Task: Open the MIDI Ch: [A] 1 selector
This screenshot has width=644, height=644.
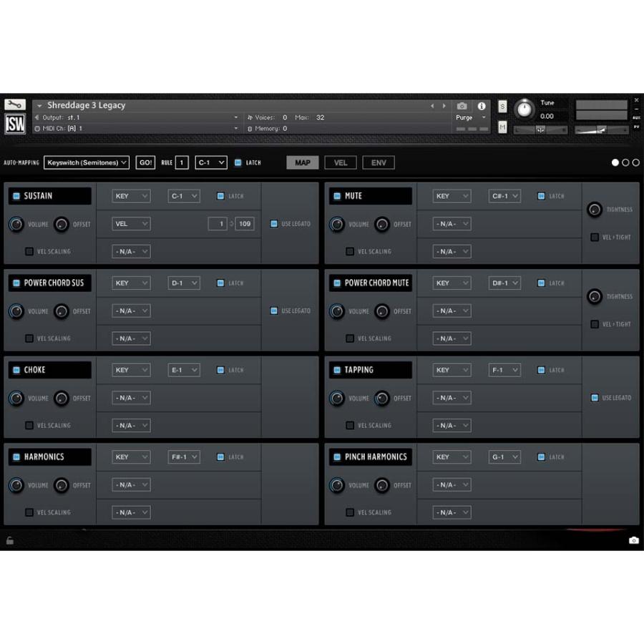Action: 137,129
